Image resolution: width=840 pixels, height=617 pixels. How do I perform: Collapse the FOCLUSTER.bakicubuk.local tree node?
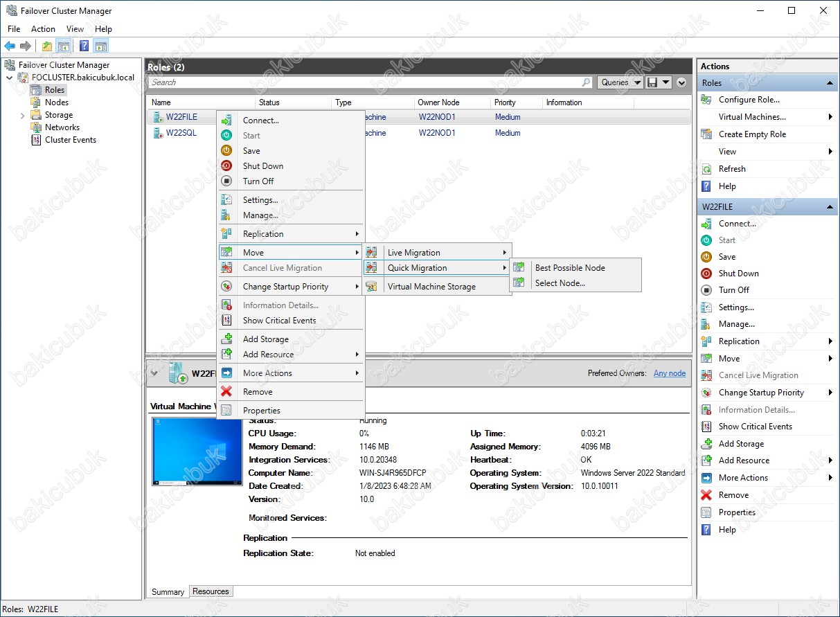pos(9,78)
